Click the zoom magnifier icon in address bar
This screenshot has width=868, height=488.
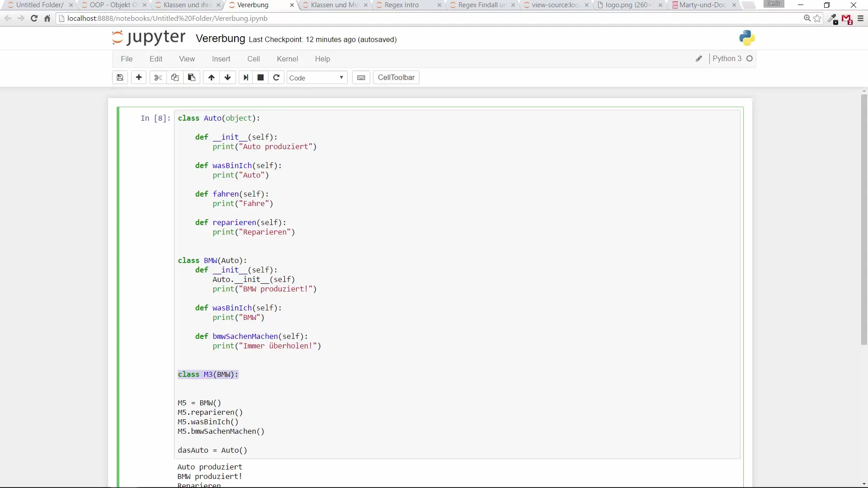(x=807, y=19)
